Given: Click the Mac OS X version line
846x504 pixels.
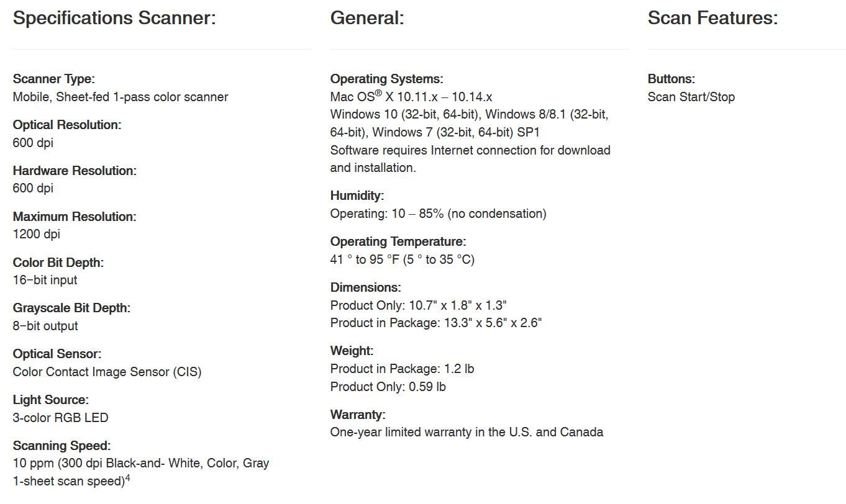Looking at the screenshot, I should [x=411, y=97].
